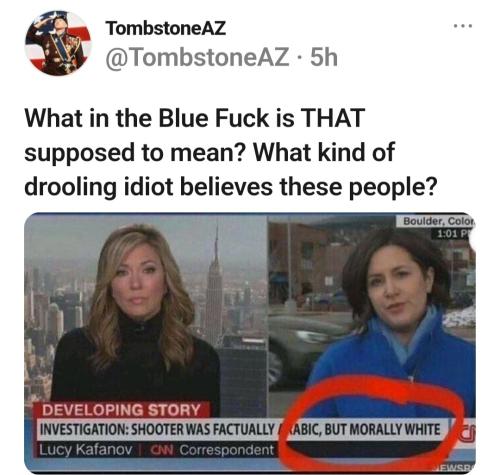The height and width of the screenshot is (475, 500).
Task: Click the @TombstoneAZ handle
Action: coord(197,58)
